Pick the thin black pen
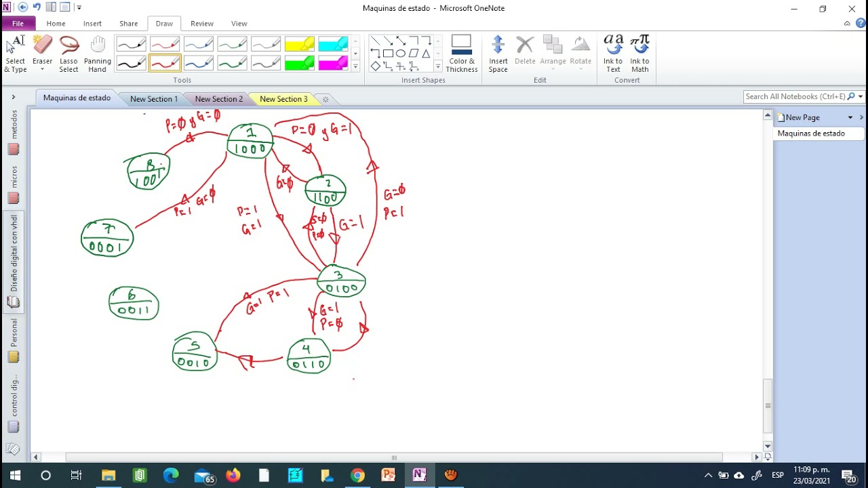 (x=131, y=45)
